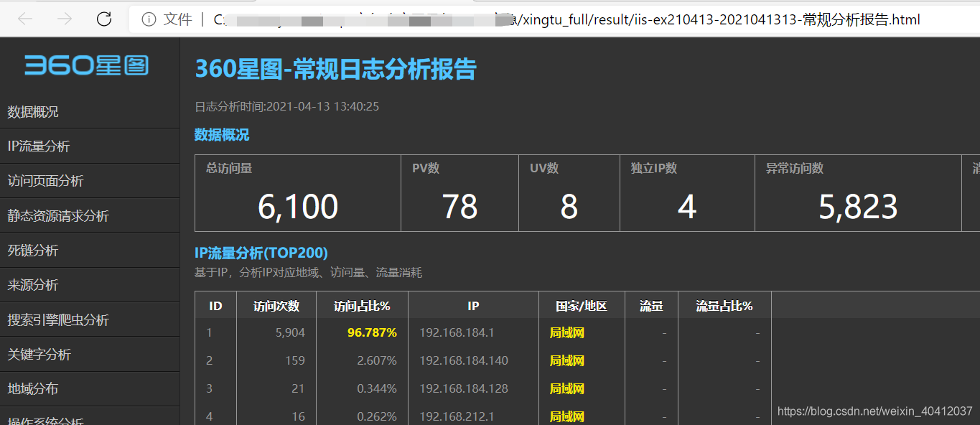
Task: Click the 360星图 logo
Action: tap(86, 65)
